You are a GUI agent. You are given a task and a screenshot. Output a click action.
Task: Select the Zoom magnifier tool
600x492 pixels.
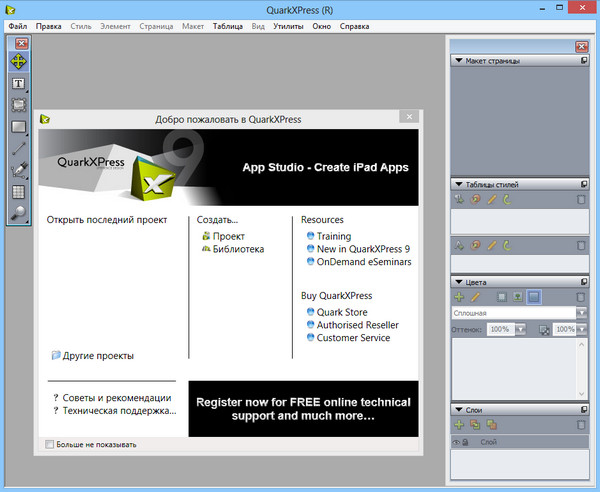click(x=19, y=213)
